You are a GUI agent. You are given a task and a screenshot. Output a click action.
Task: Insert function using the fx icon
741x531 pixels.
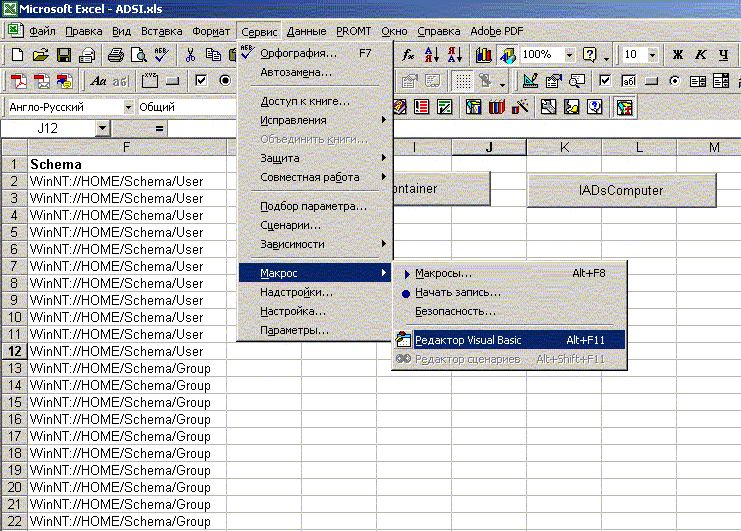point(408,55)
